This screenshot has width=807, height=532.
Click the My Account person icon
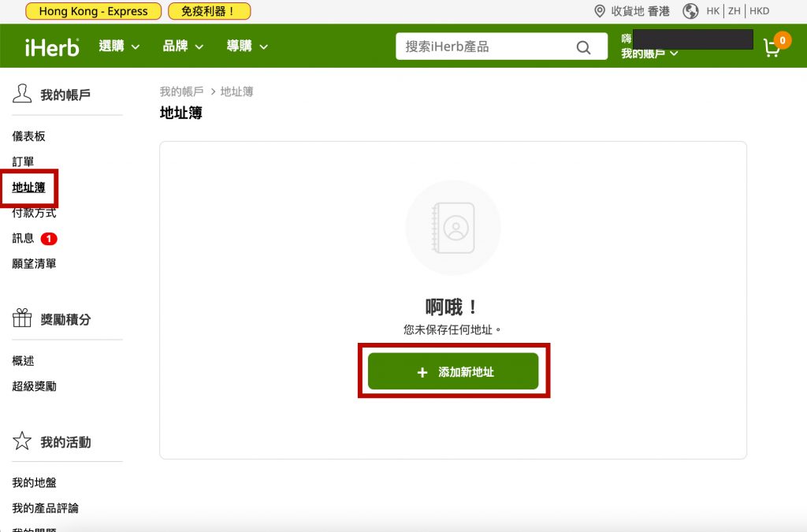tap(22, 95)
